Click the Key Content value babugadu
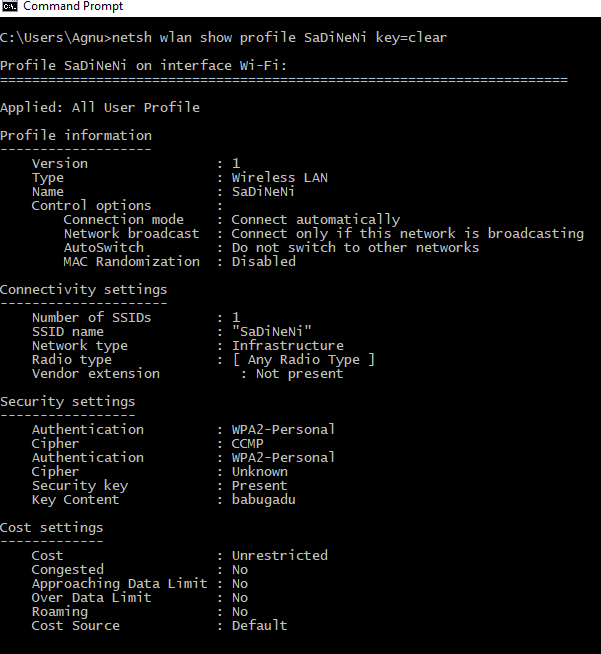Image resolution: width=601 pixels, height=654 pixels. (264, 499)
